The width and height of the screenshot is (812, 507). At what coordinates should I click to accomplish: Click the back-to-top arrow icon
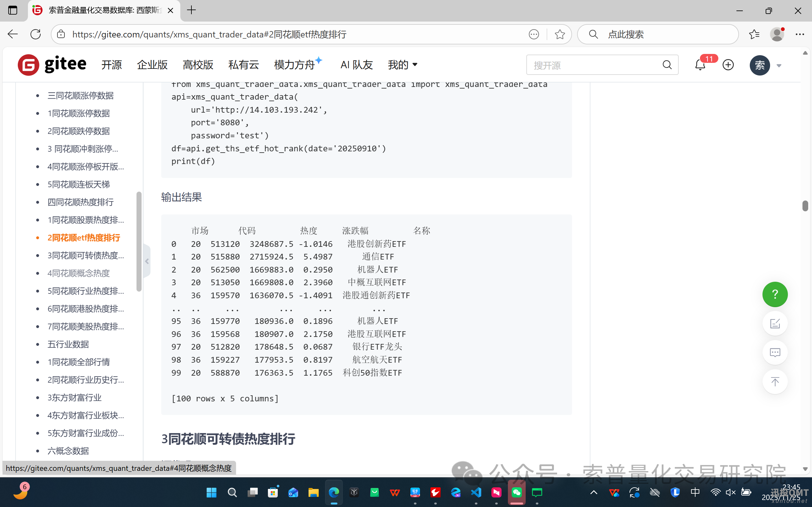[775, 382]
